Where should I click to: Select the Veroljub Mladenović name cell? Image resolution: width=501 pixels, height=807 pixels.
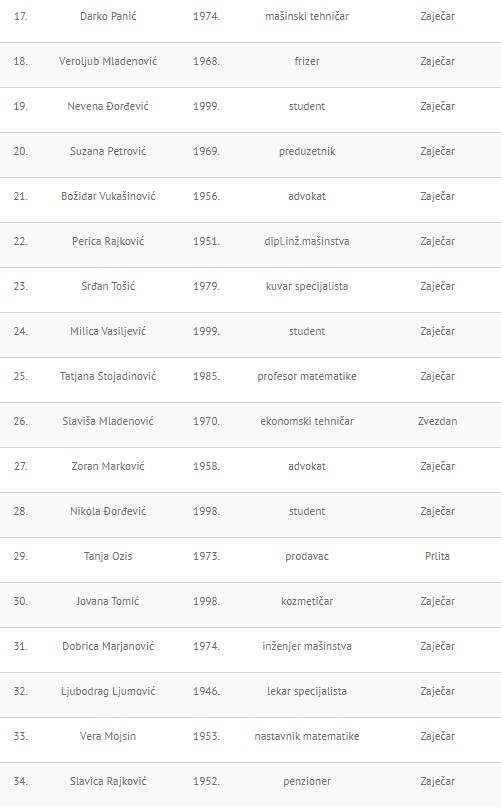coord(108,61)
